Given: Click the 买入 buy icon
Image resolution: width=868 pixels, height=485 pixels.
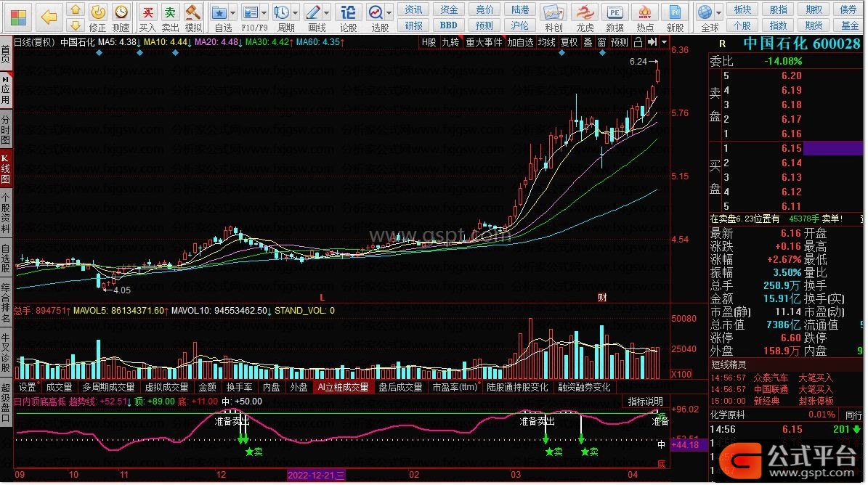Looking at the screenshot, I should coord(147,17).
